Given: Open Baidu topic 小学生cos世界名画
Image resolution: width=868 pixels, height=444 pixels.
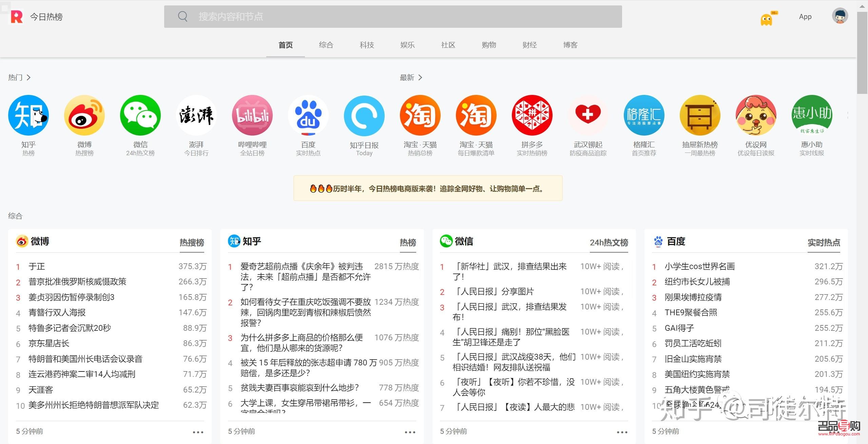Looking at the screenshot, I should (699, 266).
